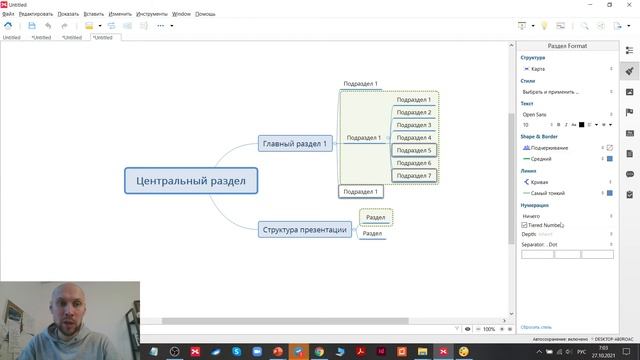The width and height of the screenshot is (640, 360).
Task: Open the Structure 'Карта' dropdown
Action: 567,69
